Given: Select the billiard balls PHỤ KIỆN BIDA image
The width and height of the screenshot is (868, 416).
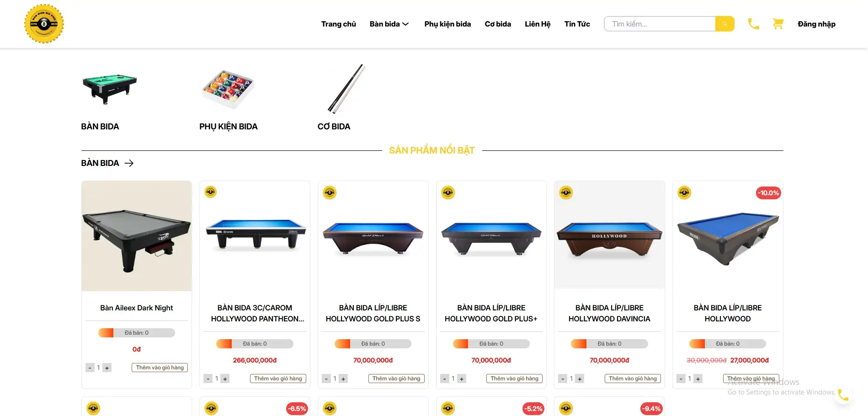Looking at the screenshot, I should tap(228, 89).
